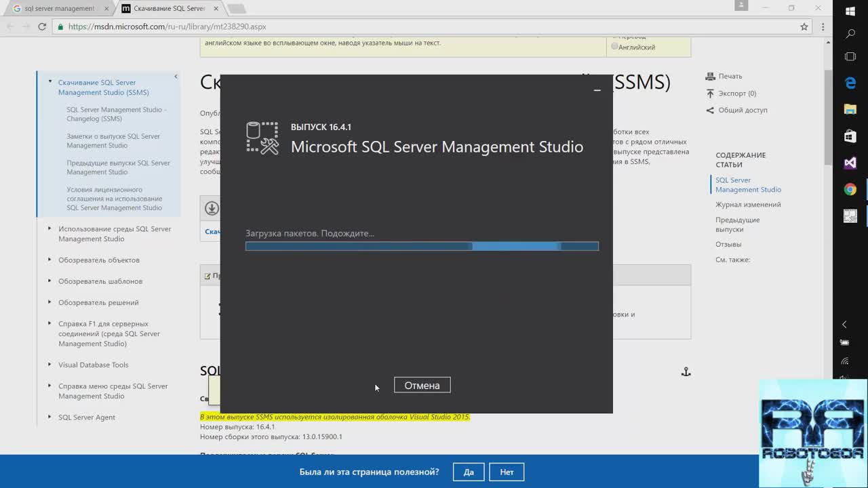This screenshot has height=488, width=868.
Task: Open Заметки о выпуске SQL Server link
Action: [113, 140]
